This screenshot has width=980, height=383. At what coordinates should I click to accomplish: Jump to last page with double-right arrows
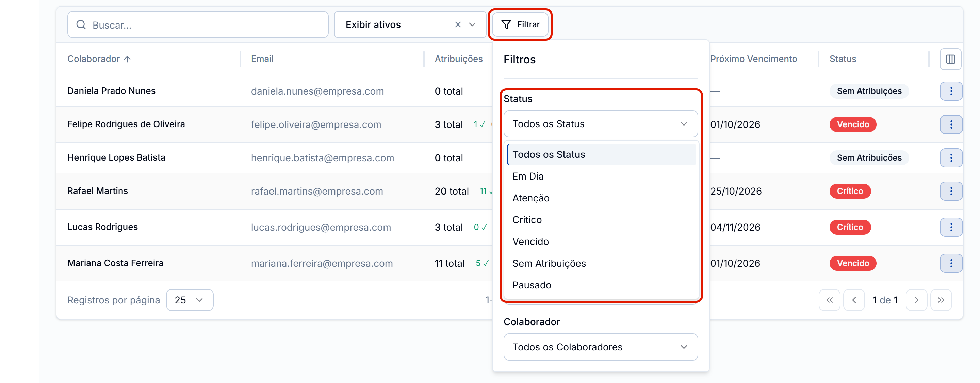tap(941, 300)
